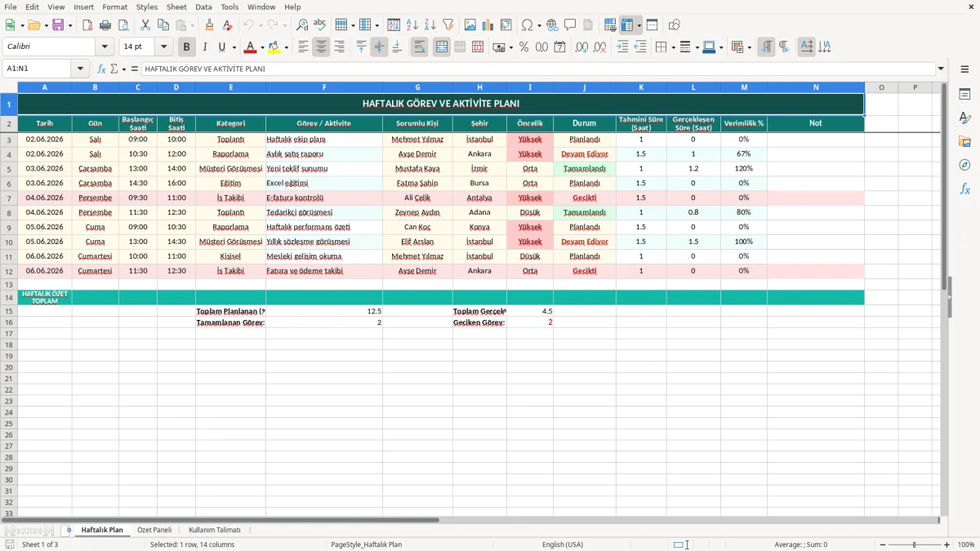This screenshot has width=980, height=551.
Task: Split the window
Action: tap(652, 25)
